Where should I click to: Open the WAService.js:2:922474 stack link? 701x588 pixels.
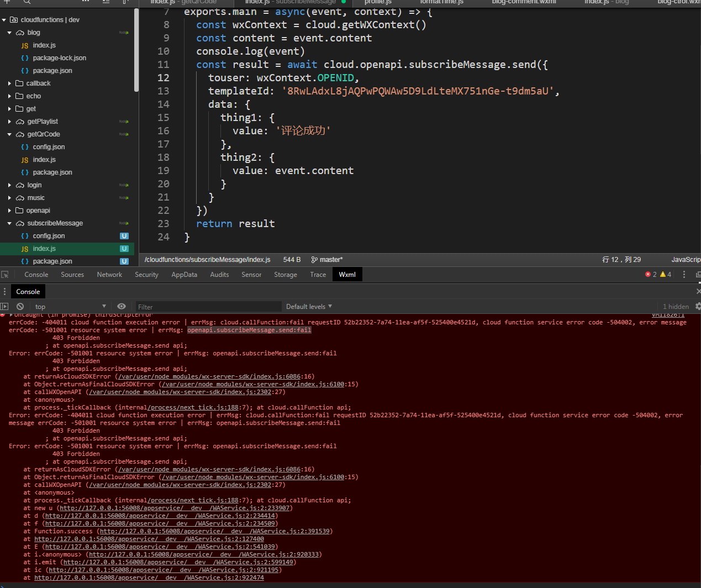point(149,577)
